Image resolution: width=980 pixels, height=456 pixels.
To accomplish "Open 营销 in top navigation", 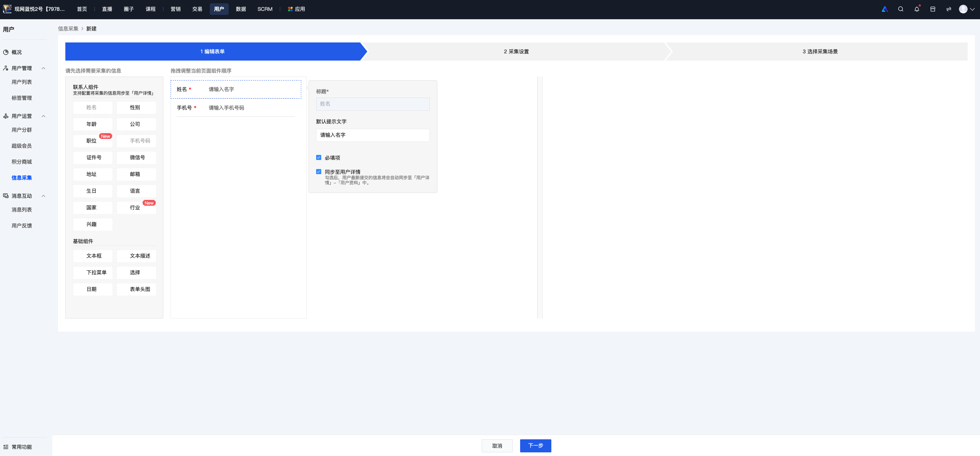I will [175, 9].
